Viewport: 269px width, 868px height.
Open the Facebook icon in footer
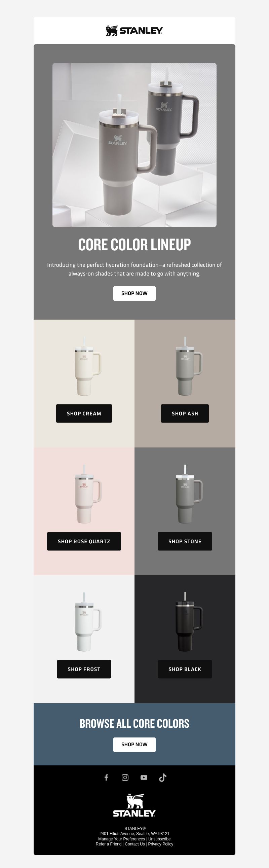click(x=106, y=777)
